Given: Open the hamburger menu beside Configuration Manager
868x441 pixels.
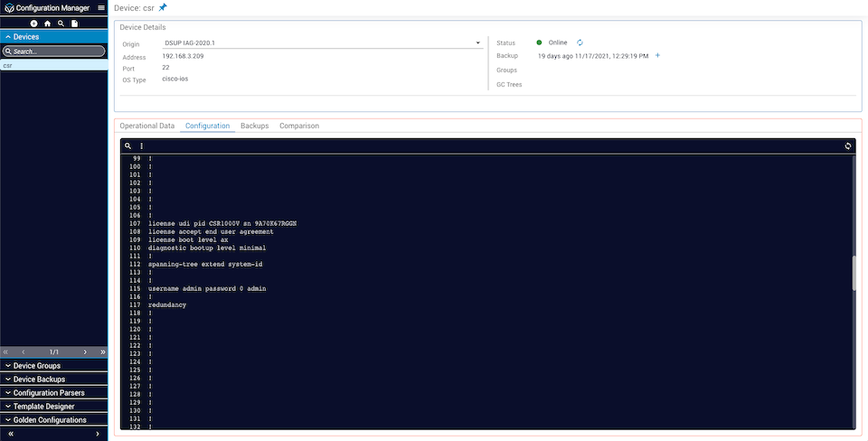Looking at the screenshot, I should pyautogui.click(x=100, y=8).
